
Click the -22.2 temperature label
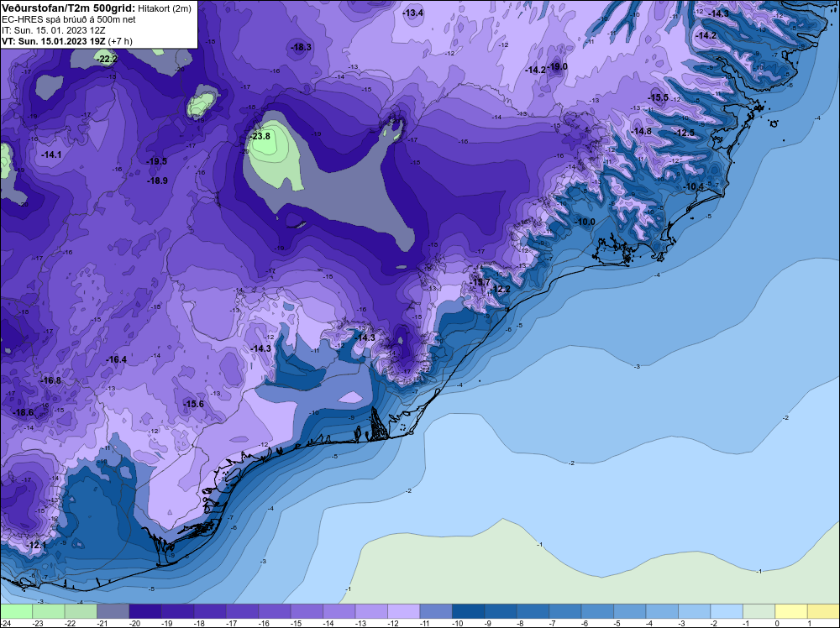point(107,59)
